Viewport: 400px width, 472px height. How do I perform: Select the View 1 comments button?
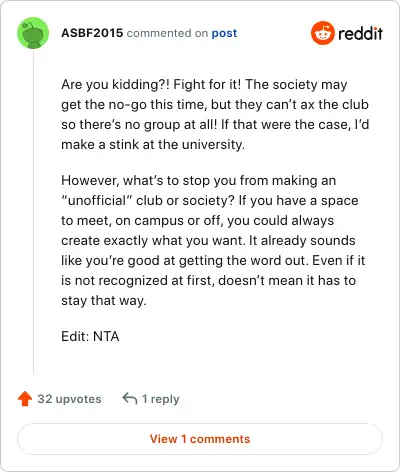[x=200, y=439]
